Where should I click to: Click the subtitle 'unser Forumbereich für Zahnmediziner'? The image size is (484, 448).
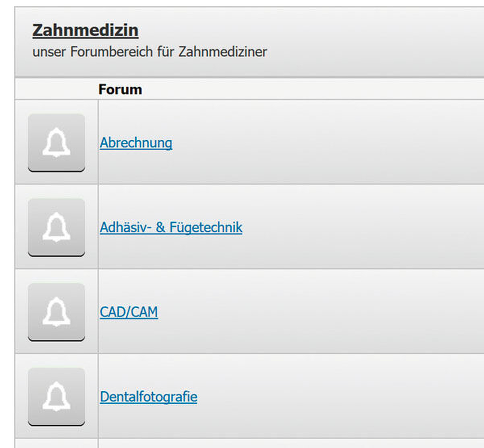click(x=150, y=52)
